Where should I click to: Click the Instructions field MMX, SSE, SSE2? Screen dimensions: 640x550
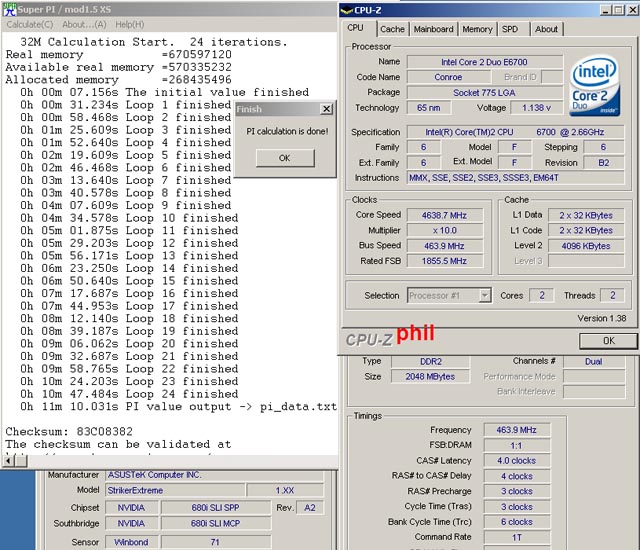point(515,178)
